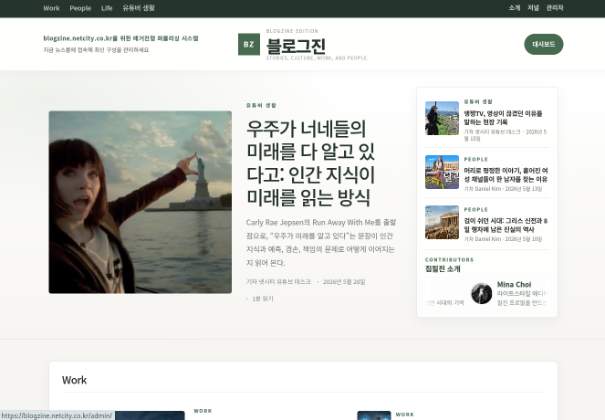Open the first PEOPLE sidebar article thumbnail
Screen dimensions: 605x420
(x=442, y=172)
